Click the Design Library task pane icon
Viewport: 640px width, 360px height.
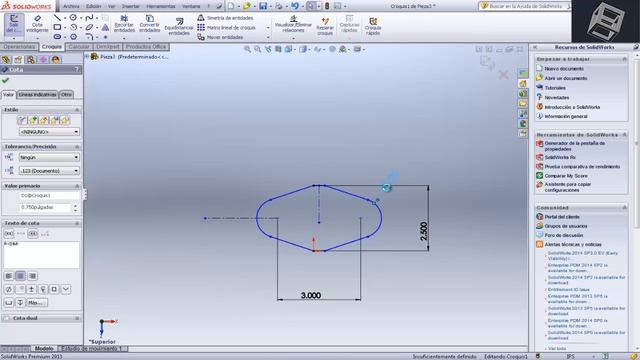pos(523,93)
